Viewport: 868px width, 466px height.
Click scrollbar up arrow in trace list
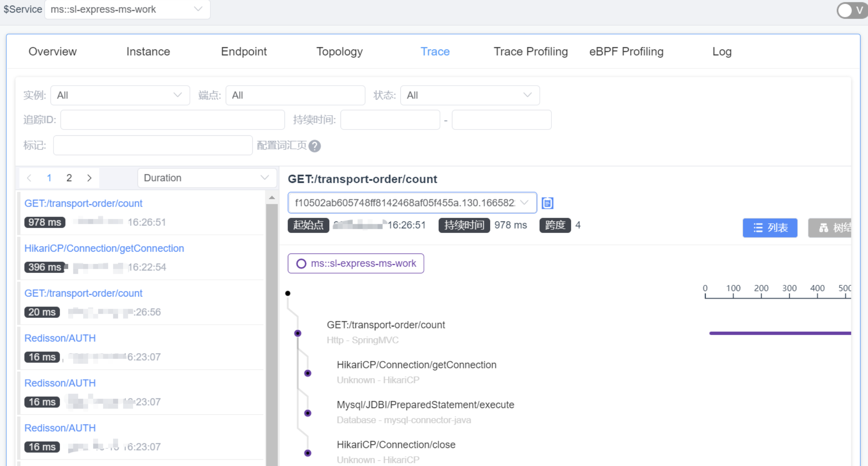point(272,197)
